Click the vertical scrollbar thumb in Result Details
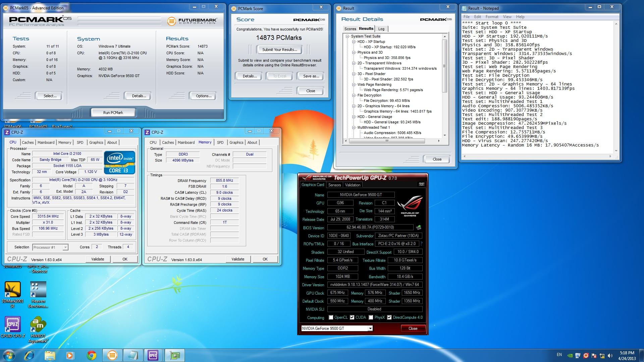 coord(445,66)
